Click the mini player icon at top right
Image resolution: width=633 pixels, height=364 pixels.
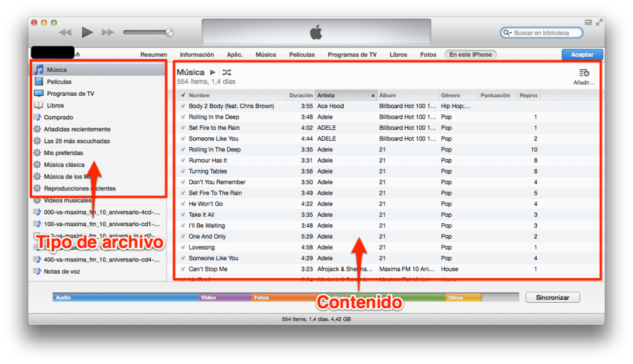588,23
